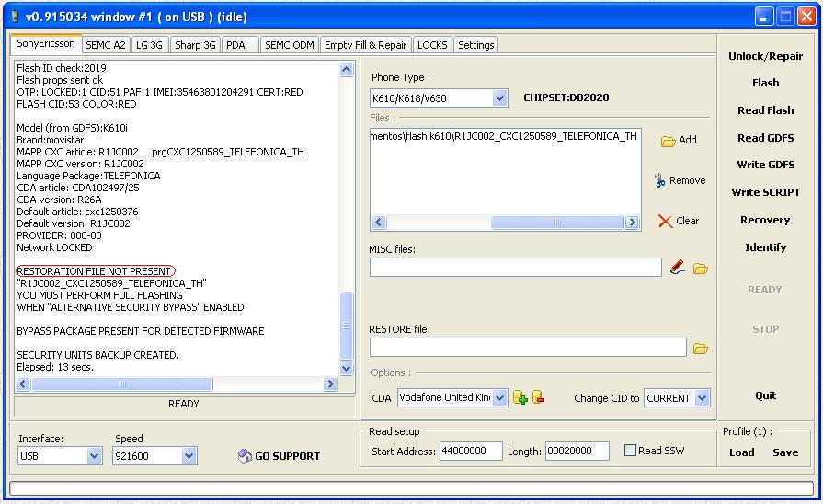Click the Files list scroll left arrow
The height and width of the screenshot is (504, 823).
coord(379,222)
